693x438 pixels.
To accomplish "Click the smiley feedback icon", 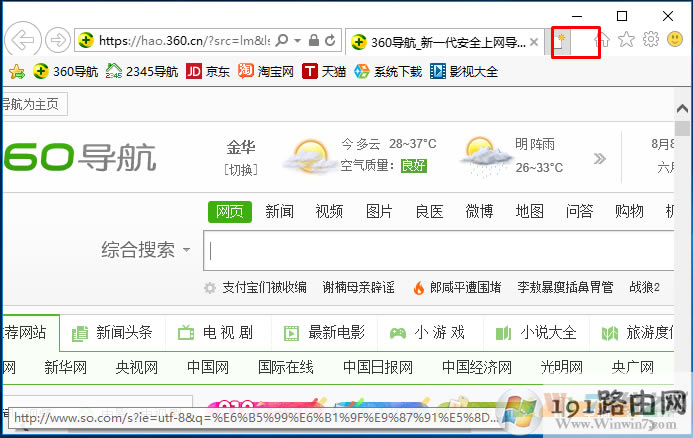I will [x=675, y=39].
